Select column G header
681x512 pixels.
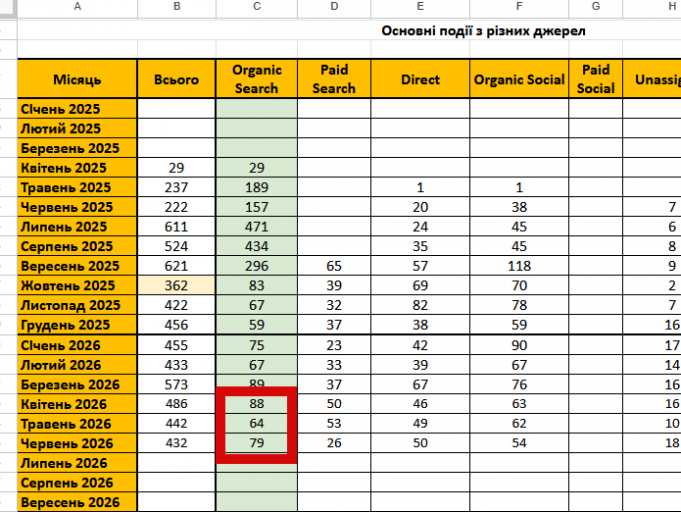pyautogui.click(x=595, y=7)
